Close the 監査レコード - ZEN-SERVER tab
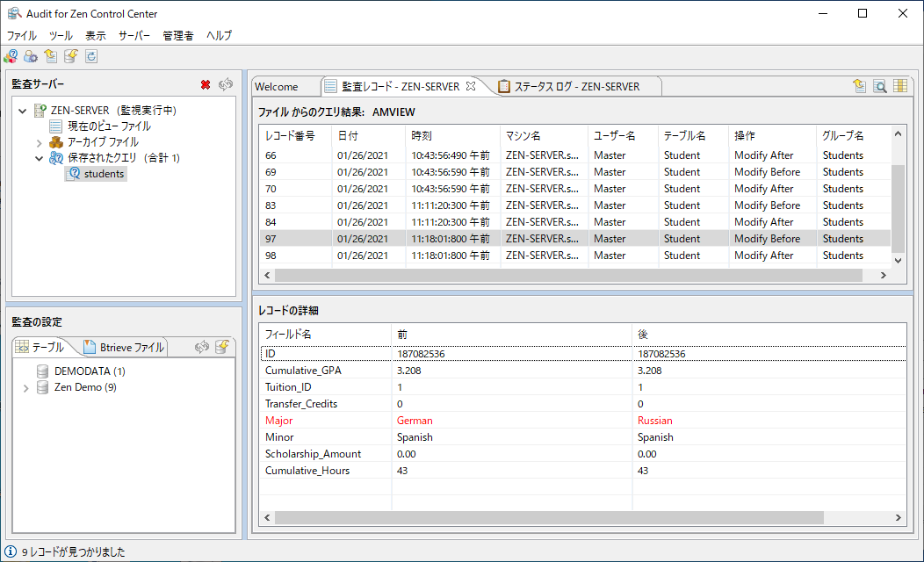This screenshot has width=924, height=562. pyautogui.click(x=471, y=86)
